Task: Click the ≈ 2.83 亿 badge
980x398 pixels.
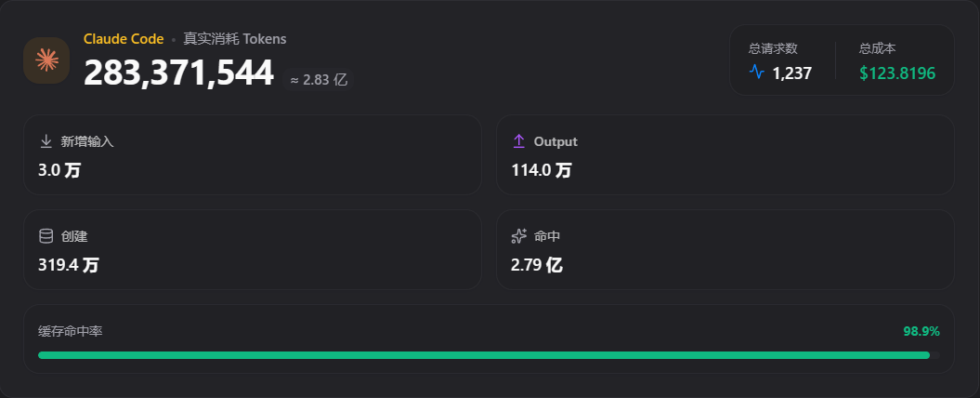Action: (x=318, y=80)
